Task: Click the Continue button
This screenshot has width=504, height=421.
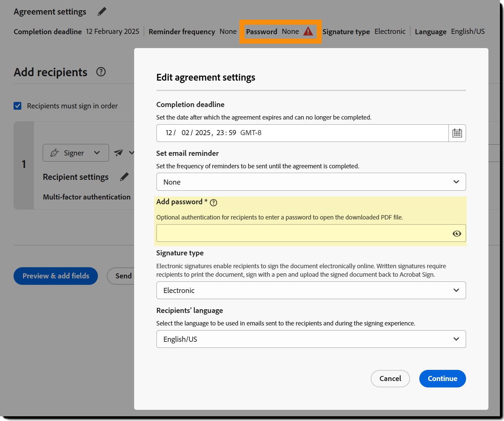Action: [x=442, y=379]
